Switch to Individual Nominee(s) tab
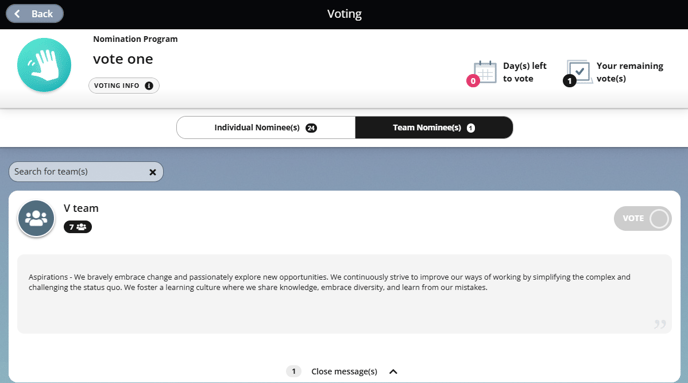Image resolution: width=688 pixels, height=383 pixels. pyautogui.click(x=266, y=128)
